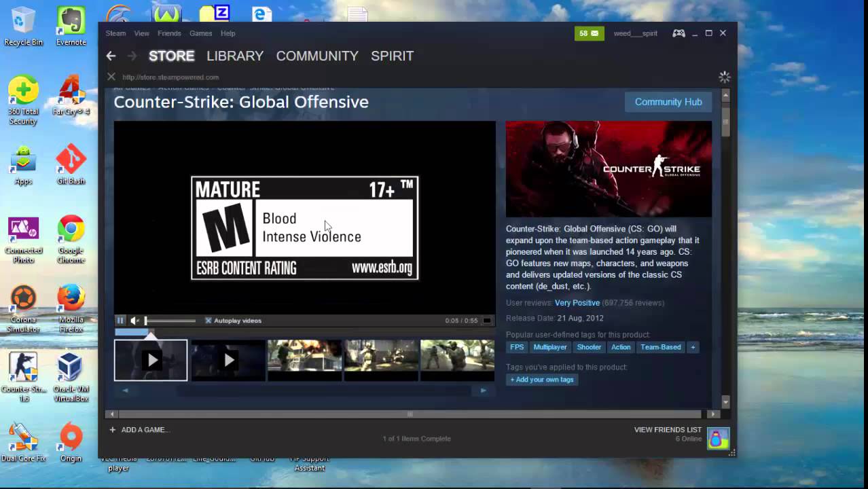Click the blue video progress bar
This screenshot has height=489, width=868.
coord(132,332)
